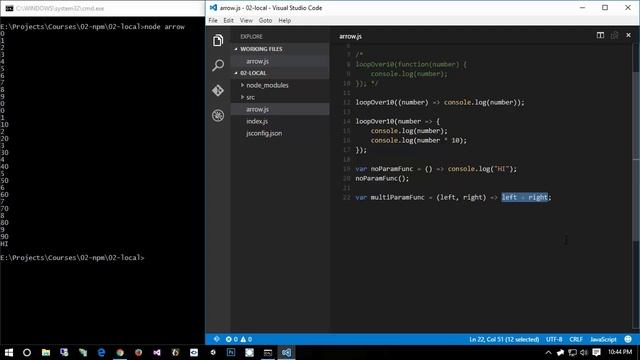The height and width of the screenshot is (360, 640).
Task: Open index.js in the file tree
Action: point(257,121)
